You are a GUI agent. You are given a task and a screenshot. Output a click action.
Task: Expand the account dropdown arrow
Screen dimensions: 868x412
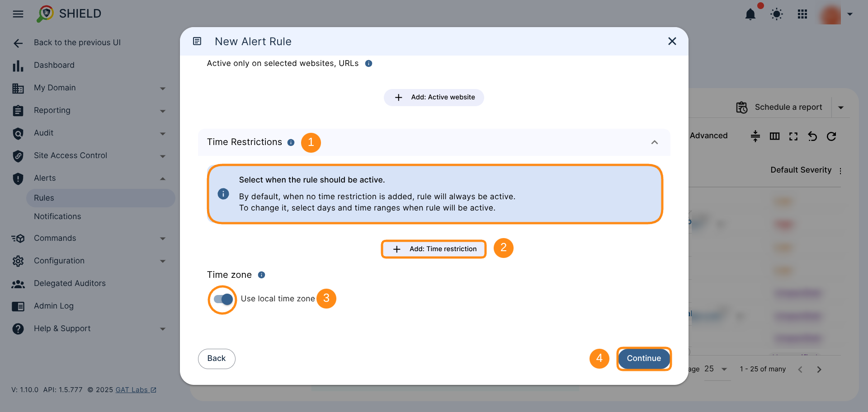tap(850, 14)
